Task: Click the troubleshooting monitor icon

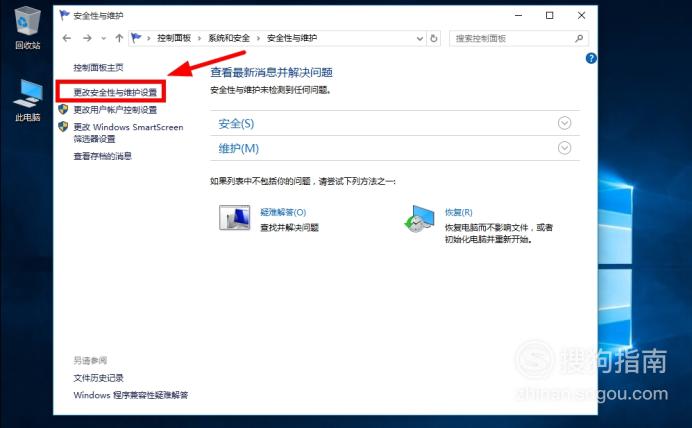Action: pyautogui.click(x=234, y=218)
